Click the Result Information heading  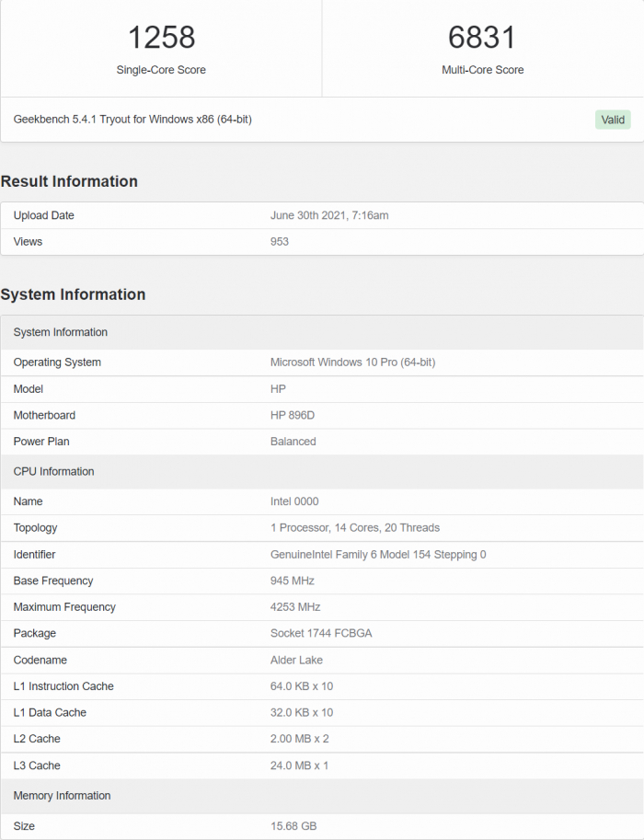coord(69,181)
